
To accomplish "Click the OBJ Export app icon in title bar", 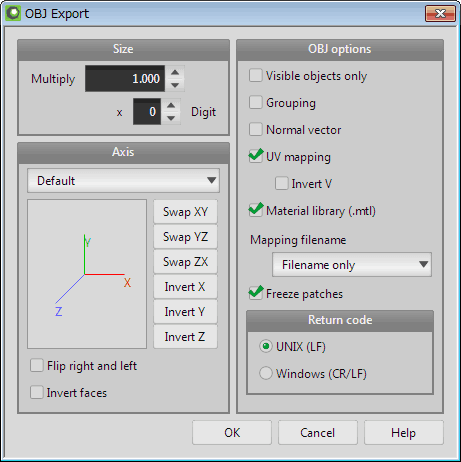I will pos(13,14).
